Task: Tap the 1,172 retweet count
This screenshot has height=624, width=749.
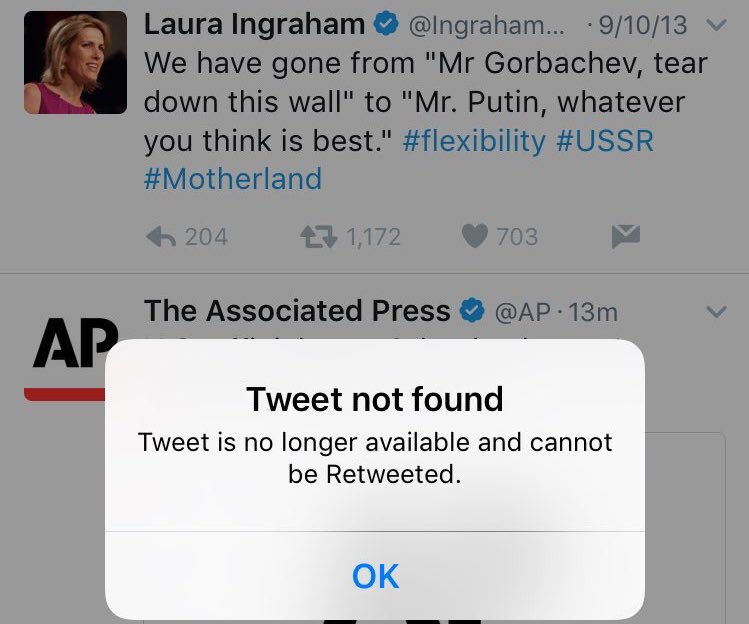Action: pyautogui.click(x=374, y=237)
